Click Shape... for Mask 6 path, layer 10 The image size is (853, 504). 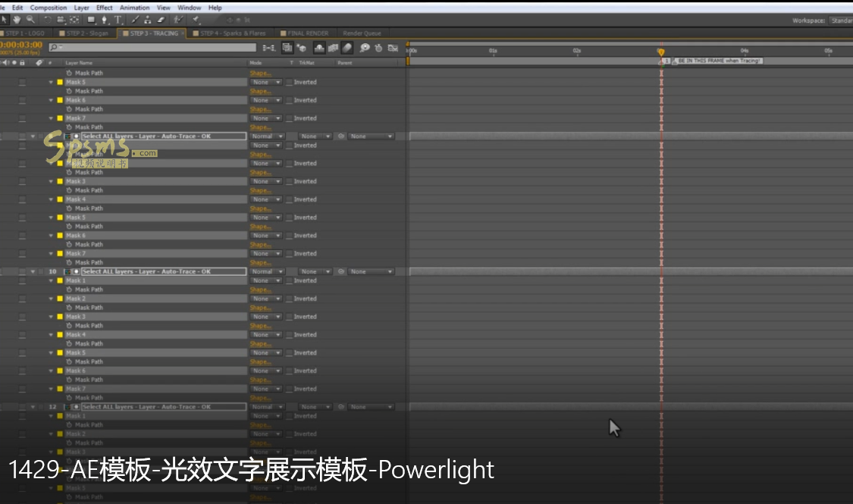tap(259, 380)
